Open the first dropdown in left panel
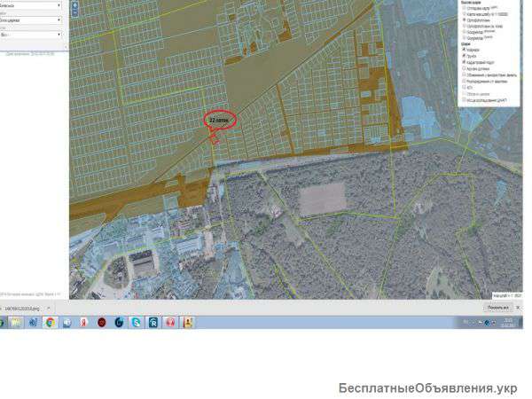532x399 pixels. tap(32, 5)
